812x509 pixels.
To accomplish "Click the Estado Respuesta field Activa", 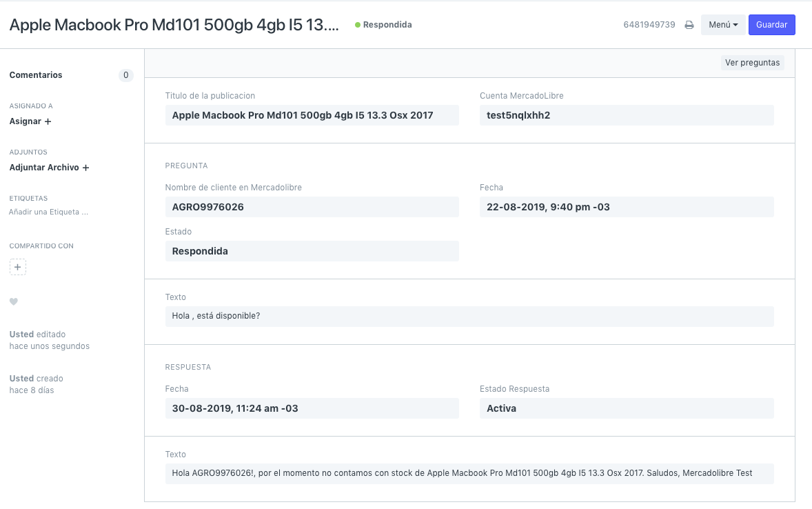I will pyautogui.click(x=627, y=408).
